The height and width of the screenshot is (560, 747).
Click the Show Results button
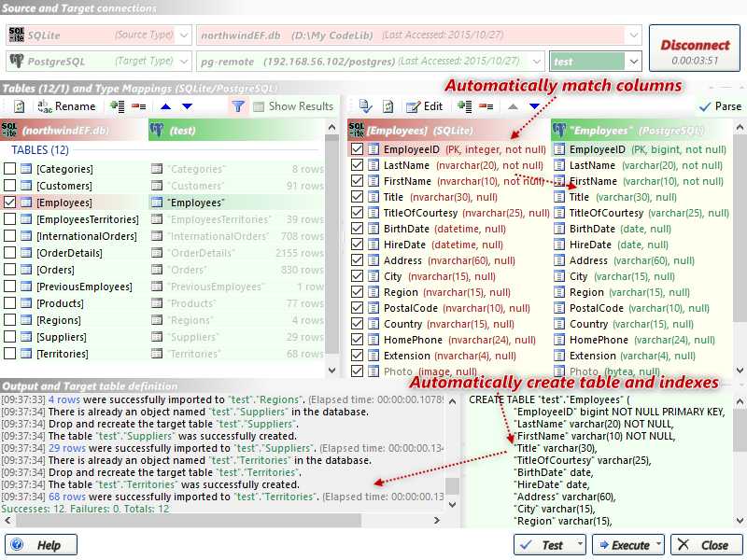[293, 106]
